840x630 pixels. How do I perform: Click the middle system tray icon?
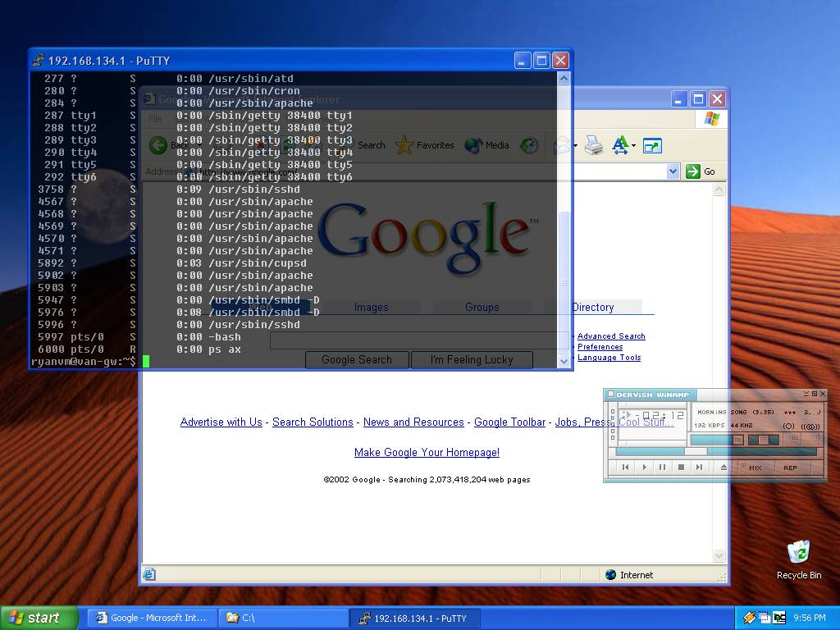pyautogui.click(x=765, y=618)
